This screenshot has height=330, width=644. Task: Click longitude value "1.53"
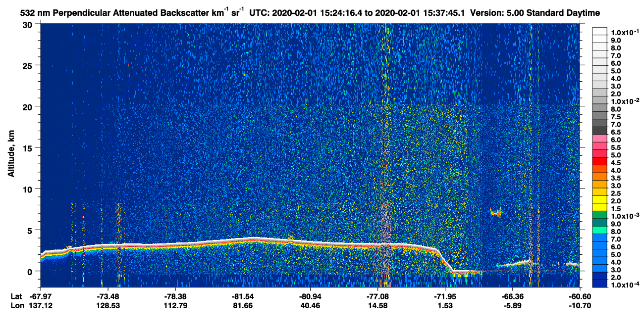[x=445, y=305]
